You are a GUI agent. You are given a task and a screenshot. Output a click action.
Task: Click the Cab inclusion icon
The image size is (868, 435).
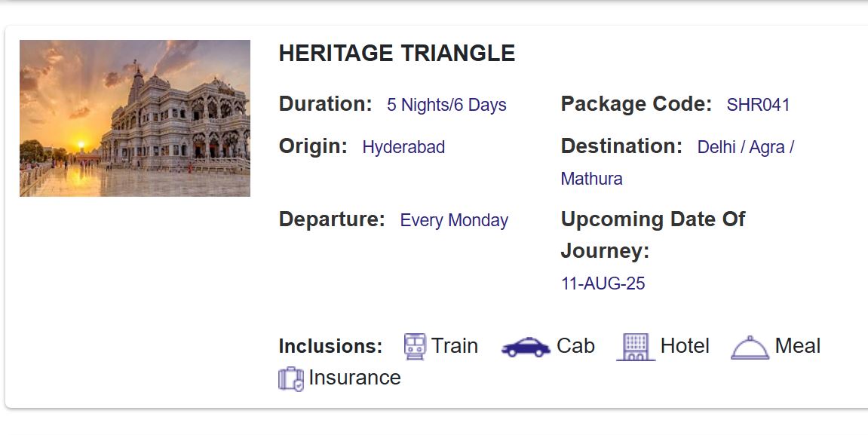click(x=526, y=348)
